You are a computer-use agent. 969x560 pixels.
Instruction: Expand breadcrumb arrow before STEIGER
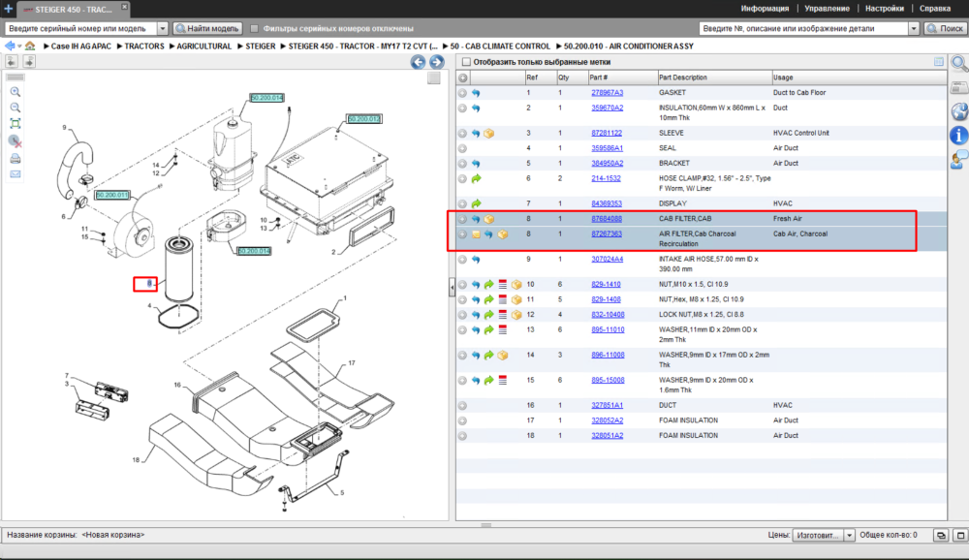point(240,47)
